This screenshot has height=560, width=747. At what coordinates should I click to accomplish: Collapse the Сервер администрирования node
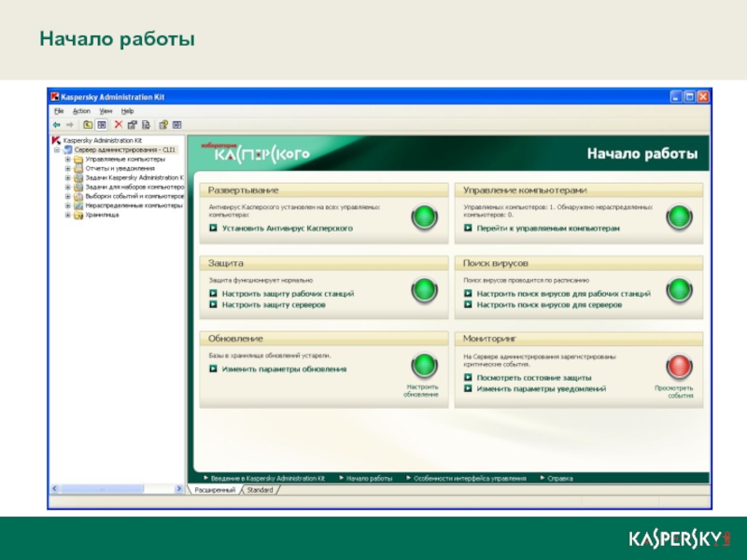tap(57, 149)
